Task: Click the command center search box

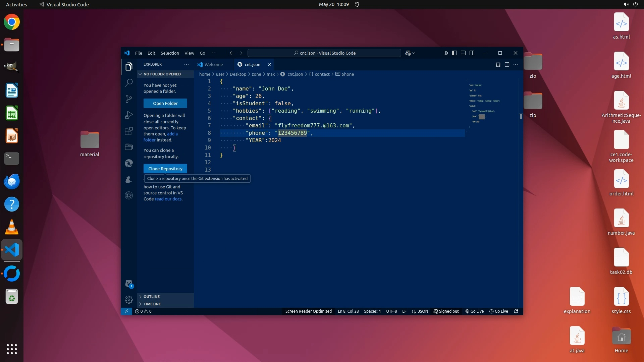Action: 324,53
